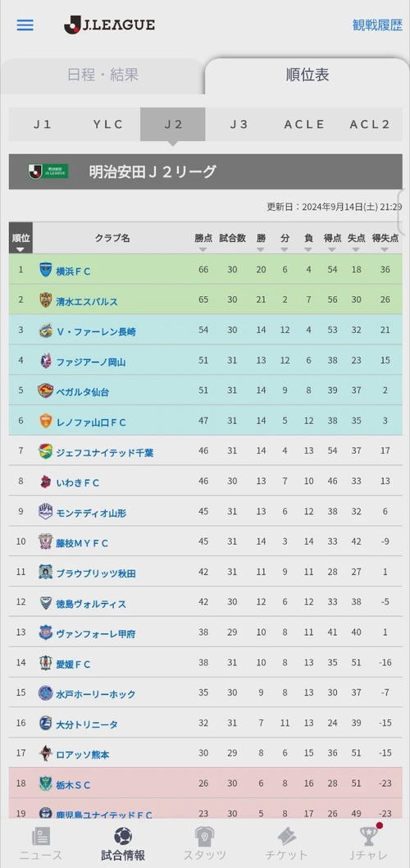The height and width of the screenshot is (868, 410).
Task: Open the Jチャレ trophy icon
Action: (x=368, y=835)
